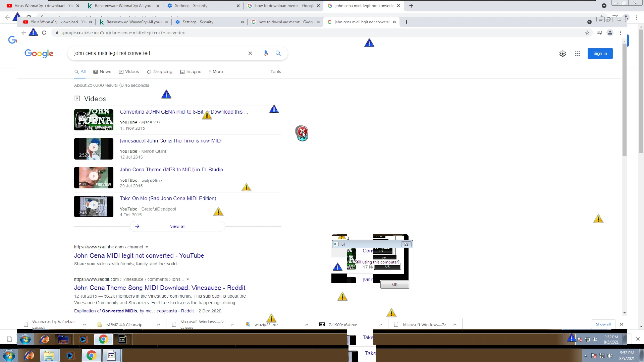This screenshot has width=644, height=362.
Task: Open Chrome from the bottom-most taskbar
Action: point(91,355)
